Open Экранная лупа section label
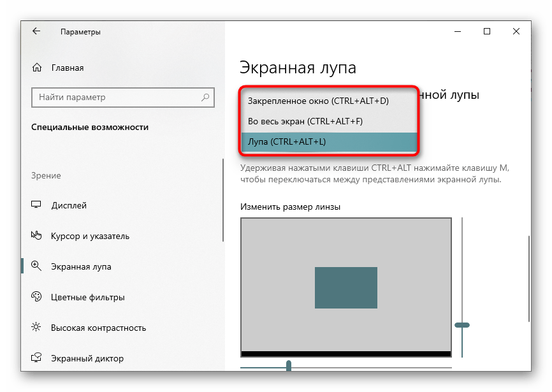This screenshot has height=392, width=552. pyautogui.click(x=81, y=266)
